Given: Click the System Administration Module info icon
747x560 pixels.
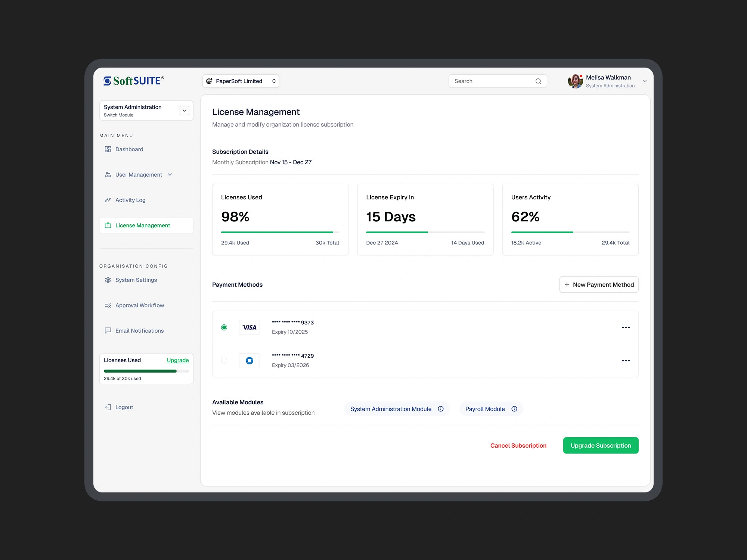Looking at the screenshot, I should tap(441, 409).
